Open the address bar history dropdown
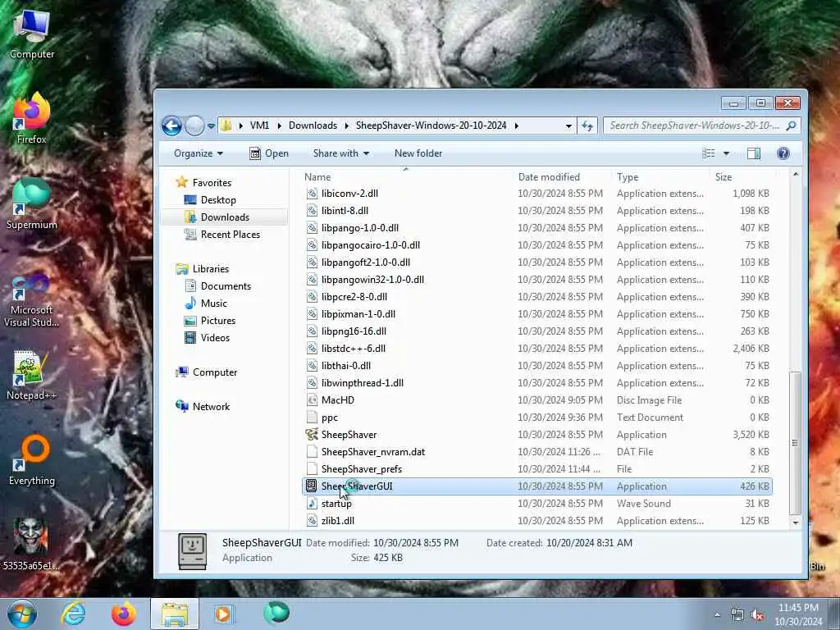This screenshot has width=840, height=630. [568, 126]
